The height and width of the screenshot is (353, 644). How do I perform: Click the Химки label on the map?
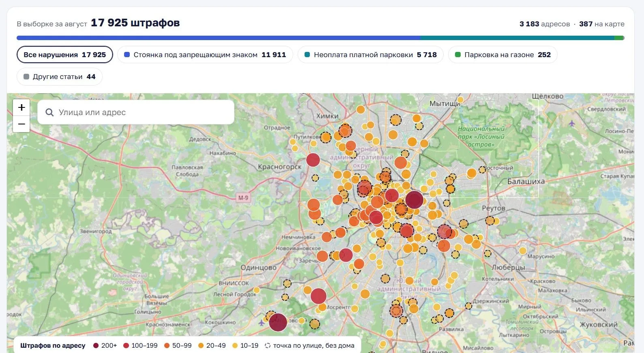327,116
